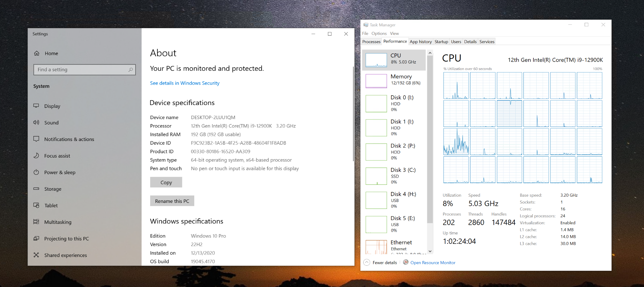Open See details in Windows Security link
Screen dimensions: 644x287
185,83
